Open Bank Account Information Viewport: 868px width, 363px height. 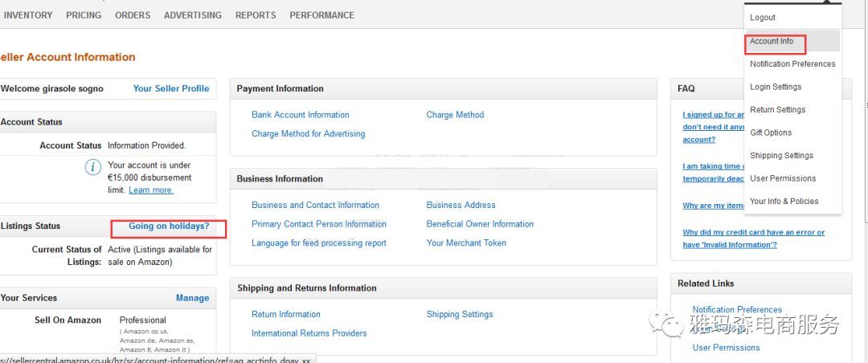tap(301, 115)
